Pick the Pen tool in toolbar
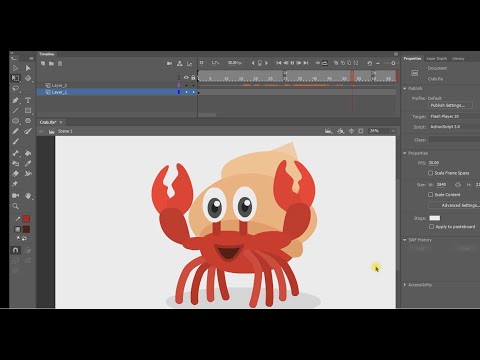The height and width of the screenshot is (360, 480). point(15,100)
